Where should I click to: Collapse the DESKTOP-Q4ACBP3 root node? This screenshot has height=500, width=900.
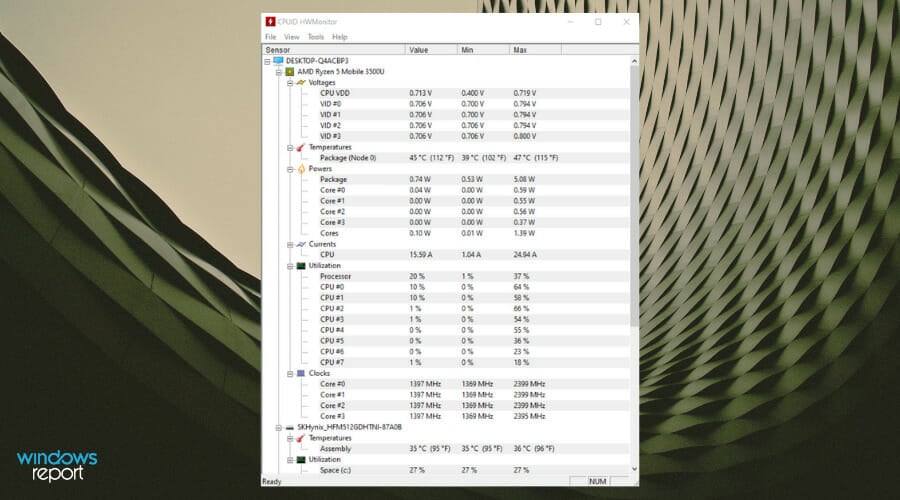(267, 61)
